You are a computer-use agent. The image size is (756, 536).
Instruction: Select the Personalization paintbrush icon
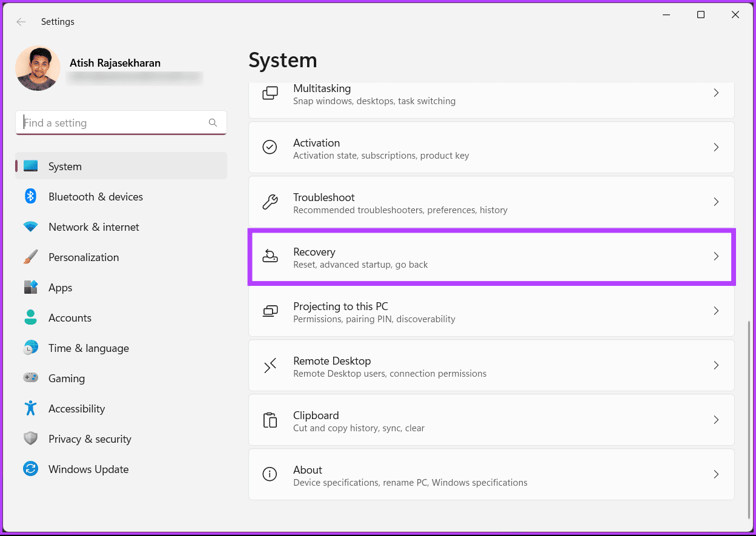tap(30, 257)
